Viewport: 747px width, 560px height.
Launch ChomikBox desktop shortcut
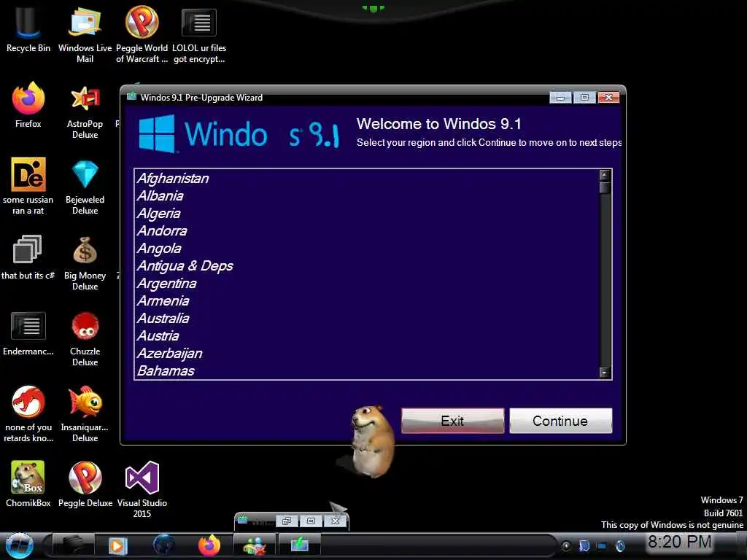pos(28,484)
